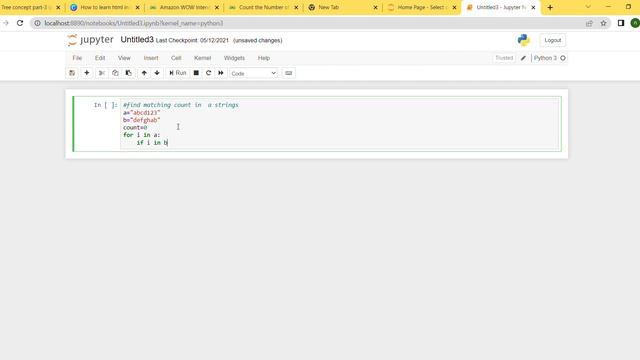Image resolution: width=640 pixels, height=360 pixels.
Task: Close the Untitled3 Jupyter tab
Action: (533, 7)
